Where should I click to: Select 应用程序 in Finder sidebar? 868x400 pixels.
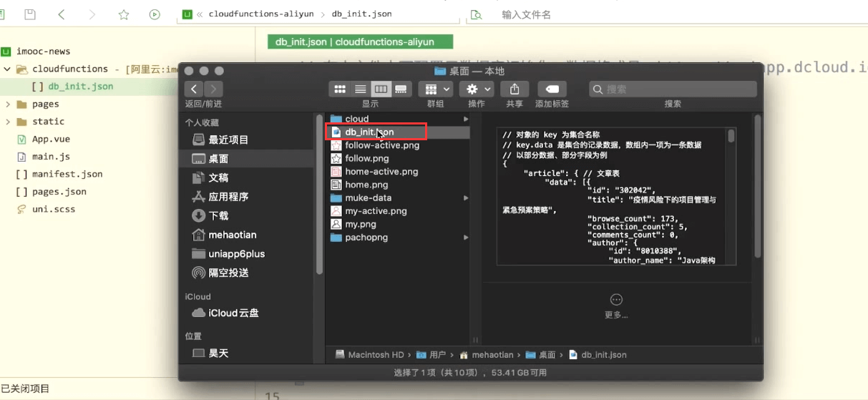click(228, 197)
